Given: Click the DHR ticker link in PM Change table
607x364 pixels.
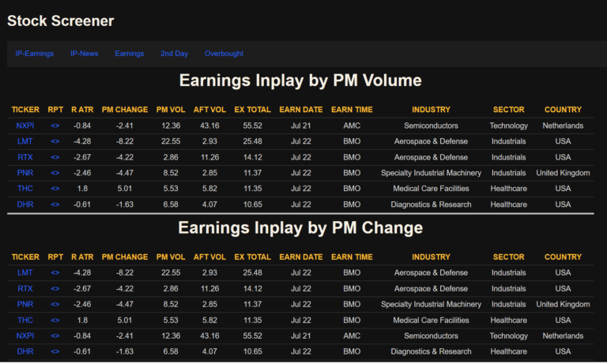Looking at the screenshot, I should (25, 351).
